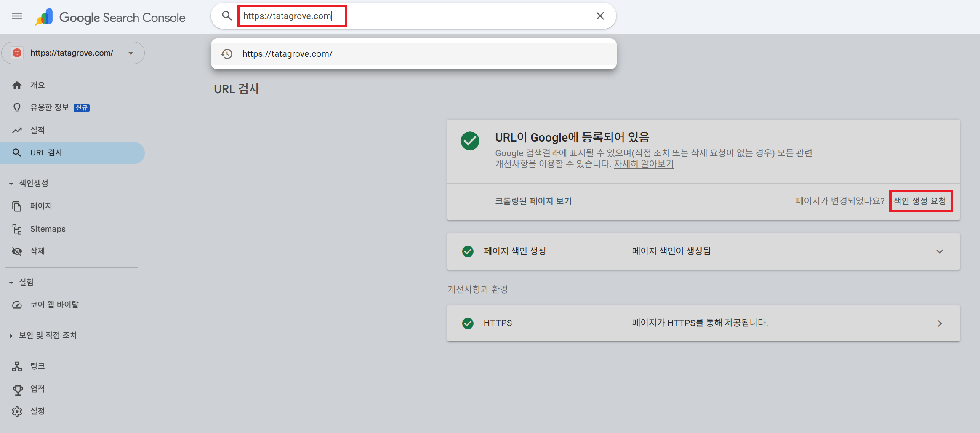Expand the 페이지 색인 생성 row chevron
The image size is (980, 433).
(x=940, y=251)
